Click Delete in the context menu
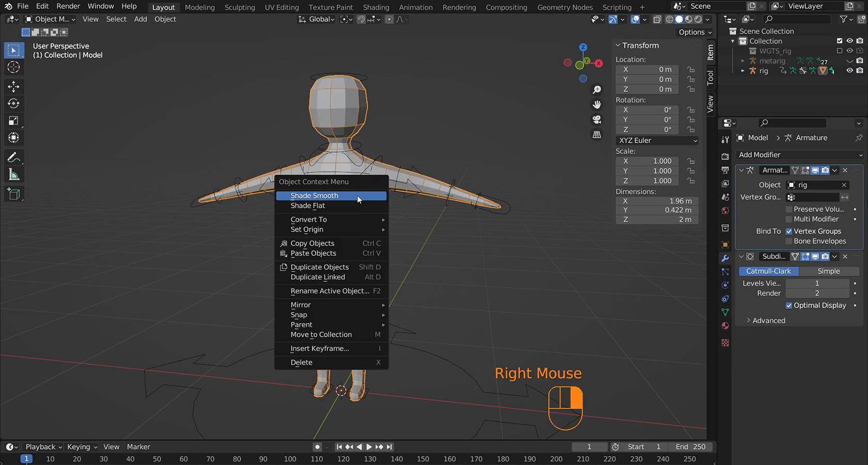Image resolution: width=868 pixels, height=465 pixels. 302,362
